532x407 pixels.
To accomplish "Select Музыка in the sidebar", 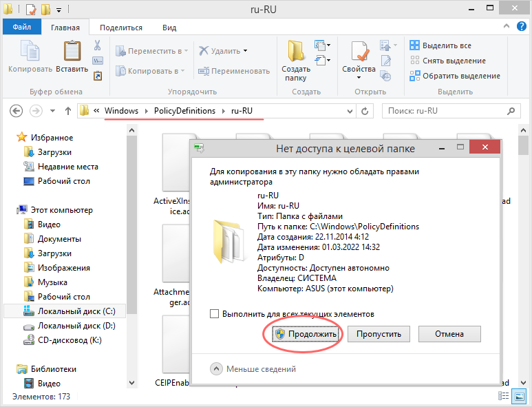I will pyautogui.click(x=46, y=282).
